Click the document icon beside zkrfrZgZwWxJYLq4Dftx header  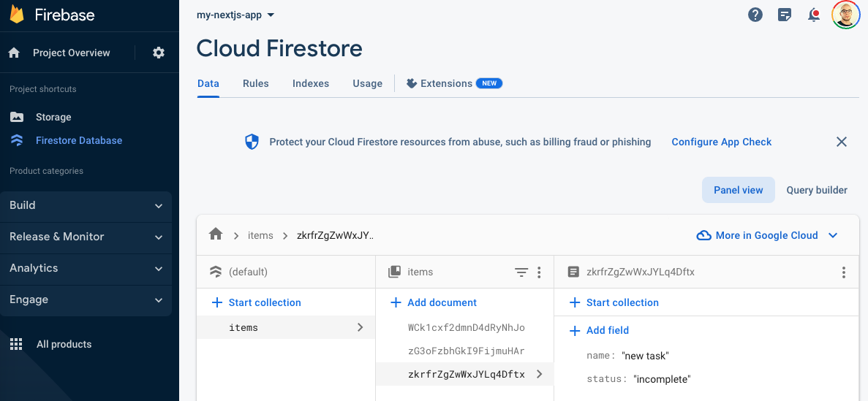573,272
